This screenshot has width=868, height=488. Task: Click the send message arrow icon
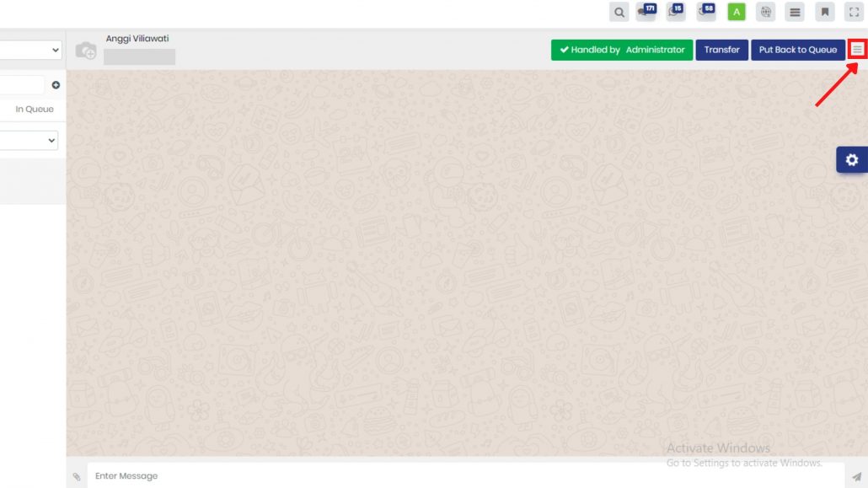tap(856, 476)
